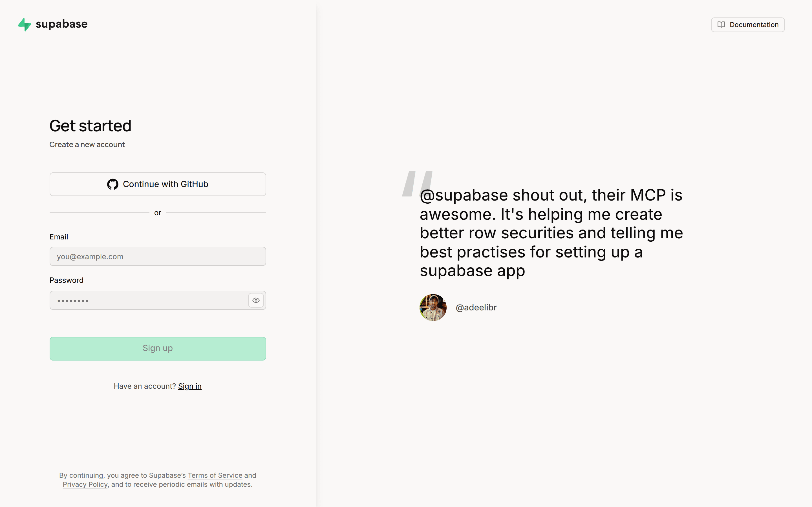
Task: Focus the Email input field
Action: pos(158,257)
